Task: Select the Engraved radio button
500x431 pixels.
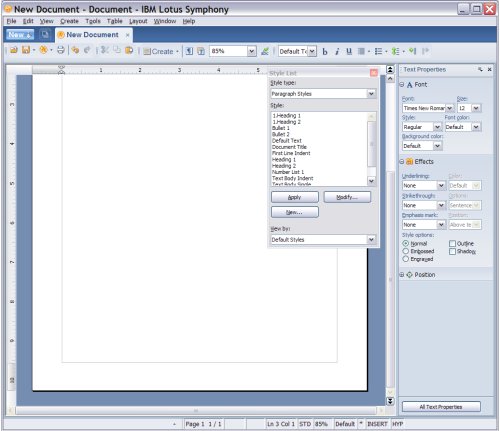Action: [x=405, y=259]
